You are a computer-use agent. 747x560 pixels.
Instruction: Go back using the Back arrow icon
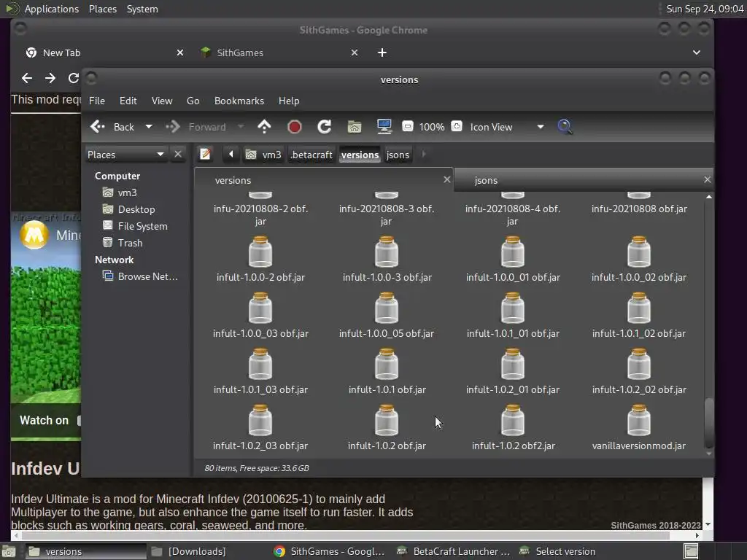(98, 127)
